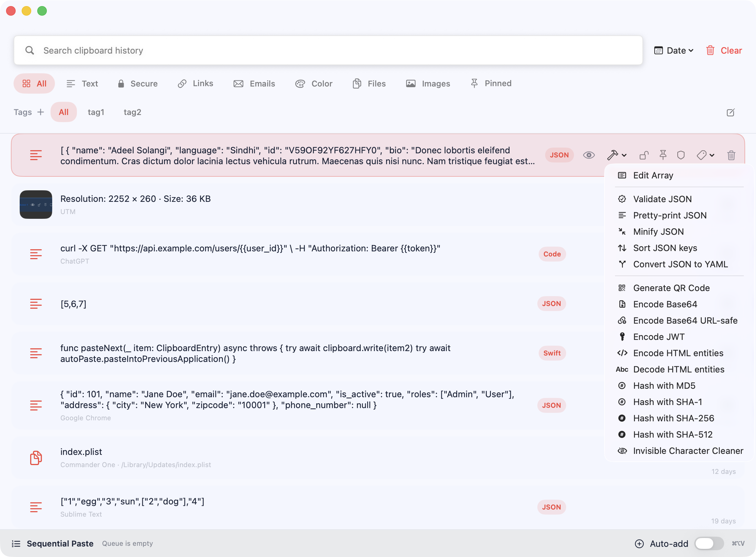Choose Encode JWT
756x557 pixels.
(679, 337)
